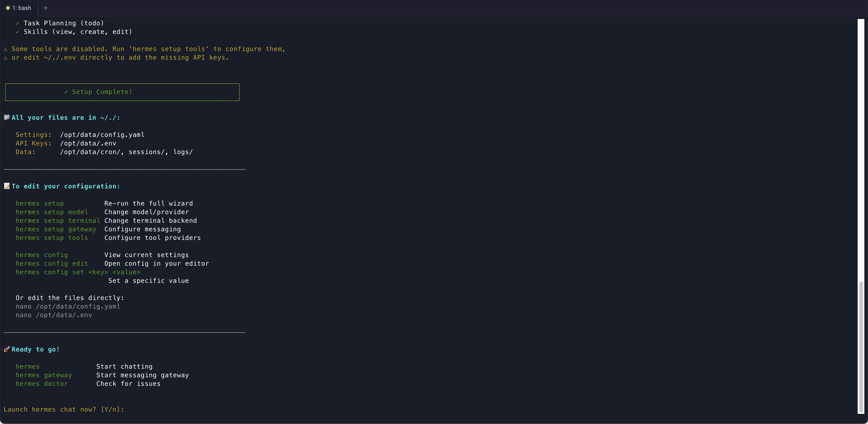Click the path '/opt/data/config.yaml' next to Settings
868x424 pixels.
[x=102, y=135]
